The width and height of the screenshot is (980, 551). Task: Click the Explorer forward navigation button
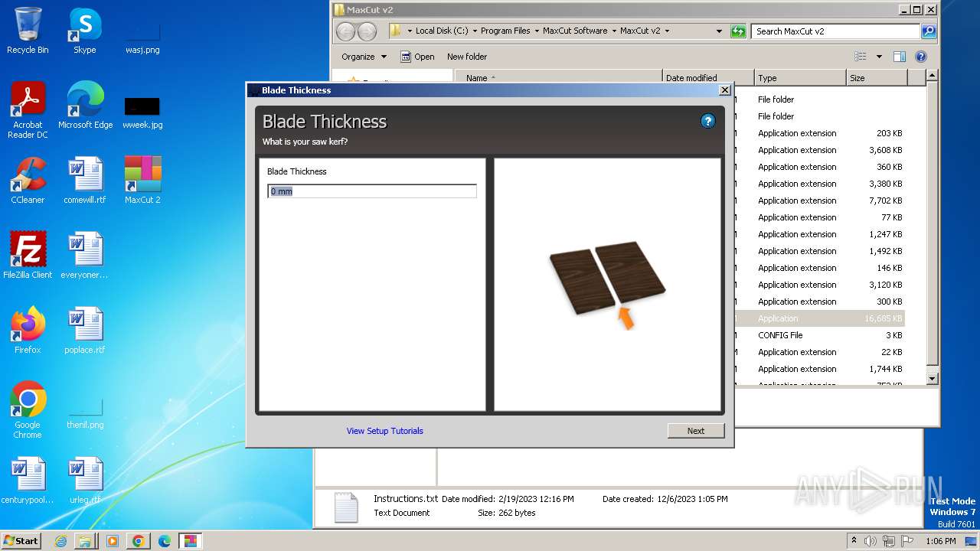point(367,31)
